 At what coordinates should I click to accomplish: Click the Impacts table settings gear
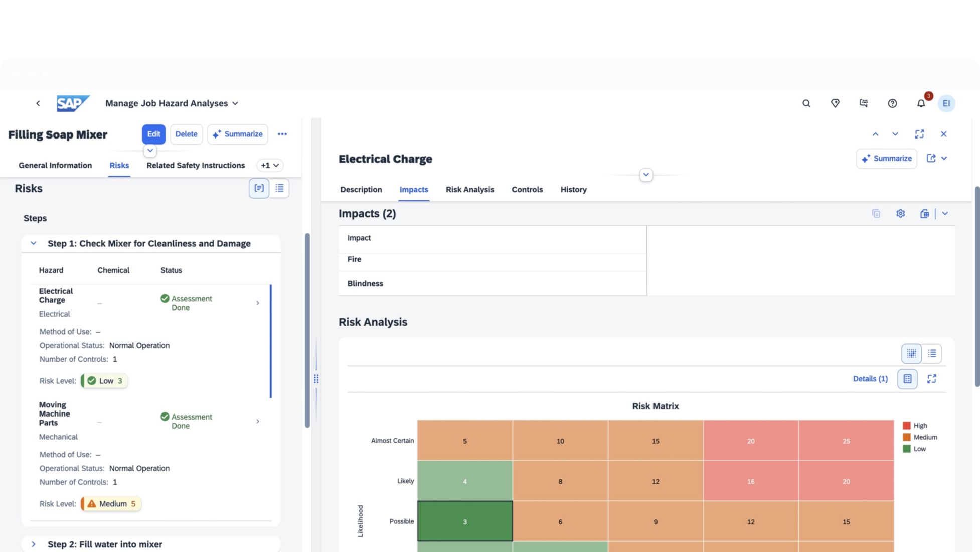900,214
